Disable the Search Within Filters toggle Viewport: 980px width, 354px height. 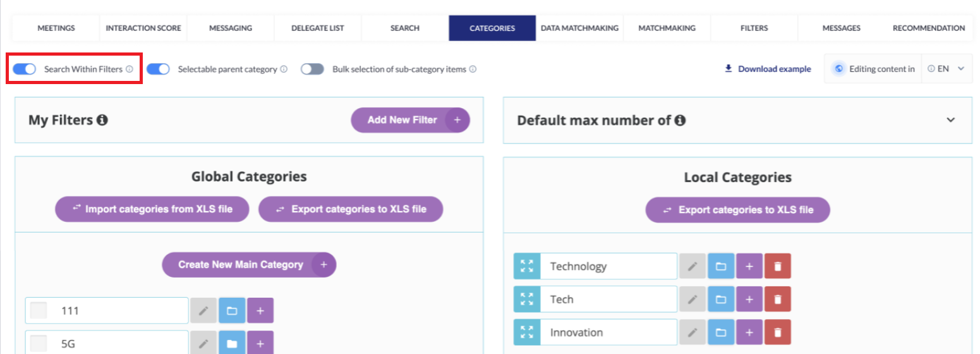pyautogui.click(x=25, y=69)
